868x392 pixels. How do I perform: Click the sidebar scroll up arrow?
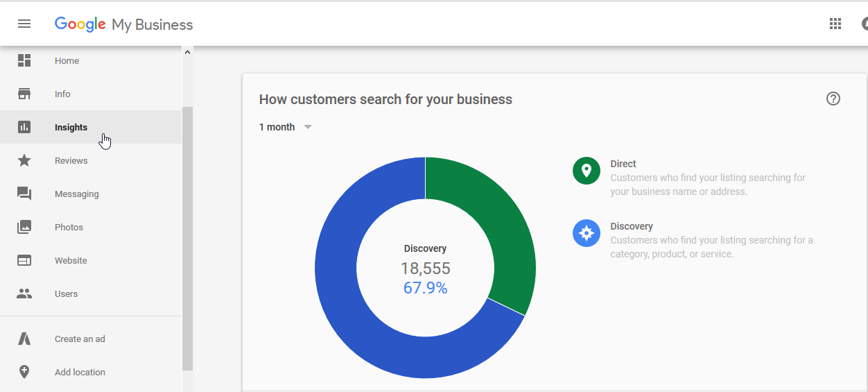[187, 51]
